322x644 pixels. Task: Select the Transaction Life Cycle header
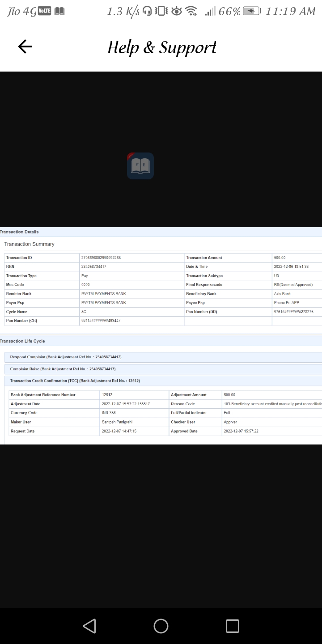tap(22, 341)
